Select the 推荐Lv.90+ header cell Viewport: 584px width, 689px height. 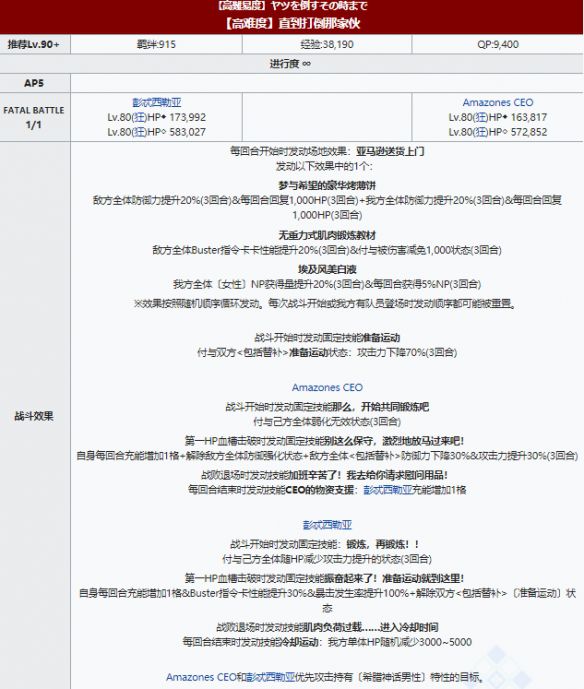click(x=35, y=44)
